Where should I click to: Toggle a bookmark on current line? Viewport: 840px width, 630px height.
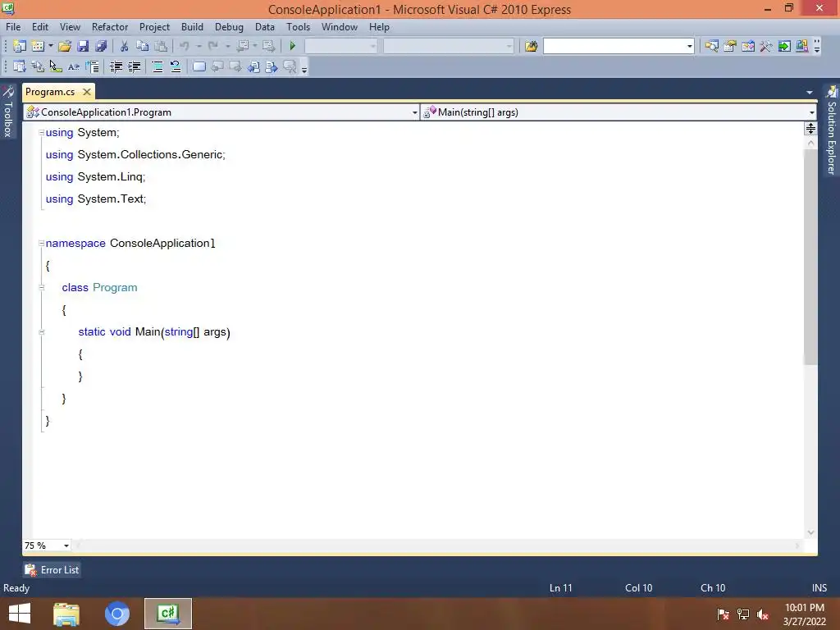click(199, 67)
